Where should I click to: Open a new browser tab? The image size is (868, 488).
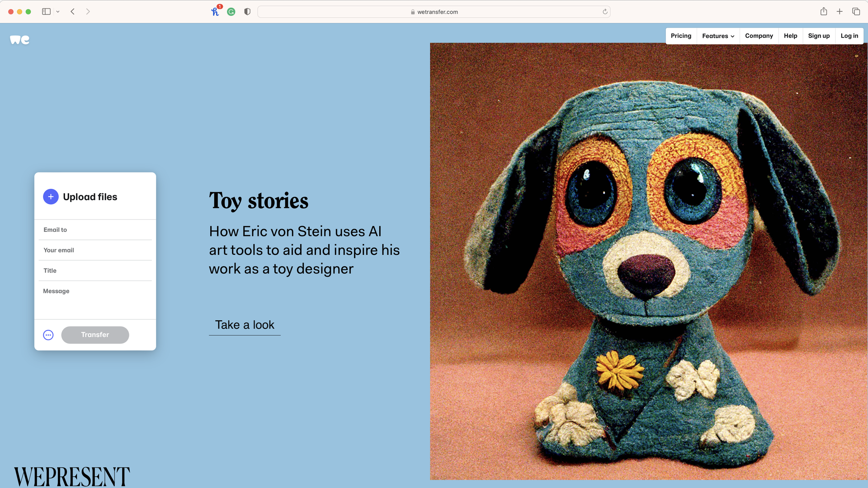coord(840,11)
